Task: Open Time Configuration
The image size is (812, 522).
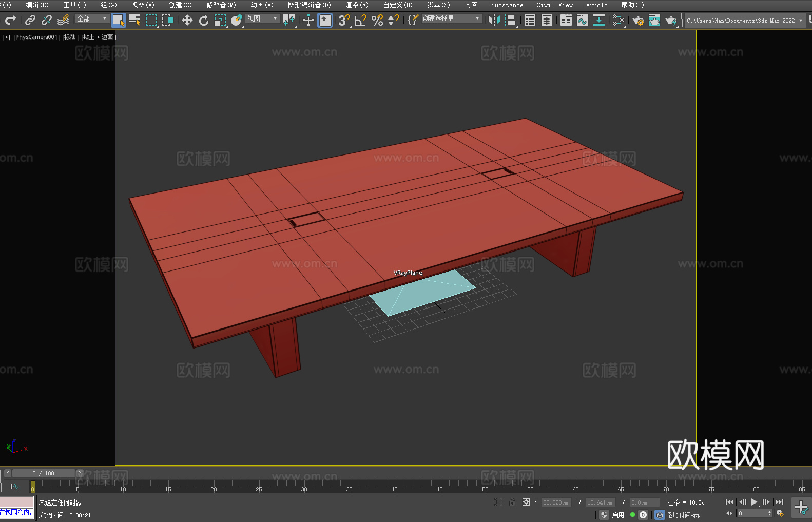Action: coord(780,513)
